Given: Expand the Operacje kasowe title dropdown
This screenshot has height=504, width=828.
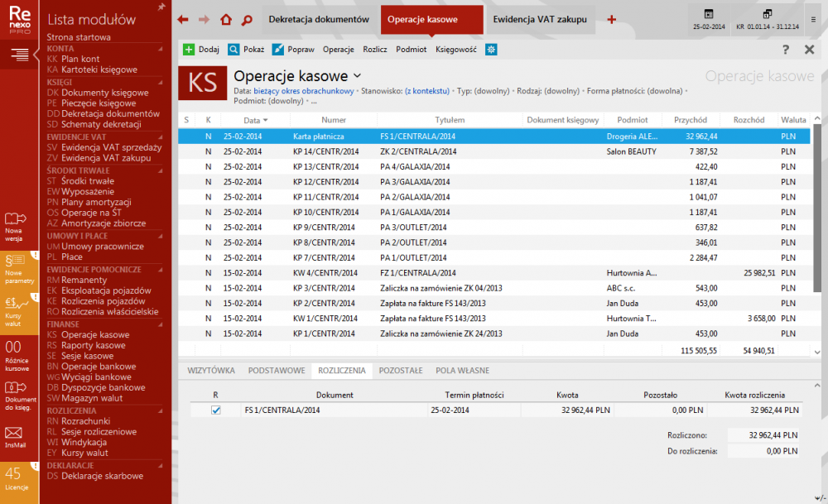Looking at the screenshot, I should coord(358,76).
